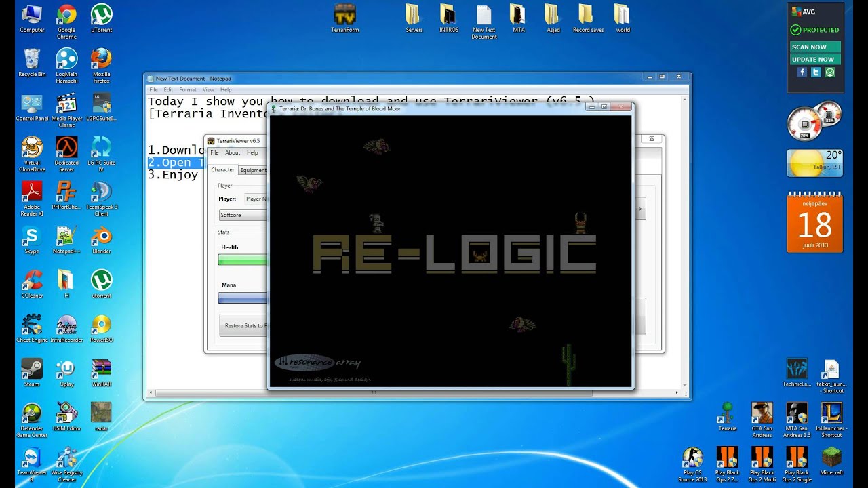The width and height of the screenshot is (868, 488).
Task: Open the Blender shortcut
Action: [102, 240]
